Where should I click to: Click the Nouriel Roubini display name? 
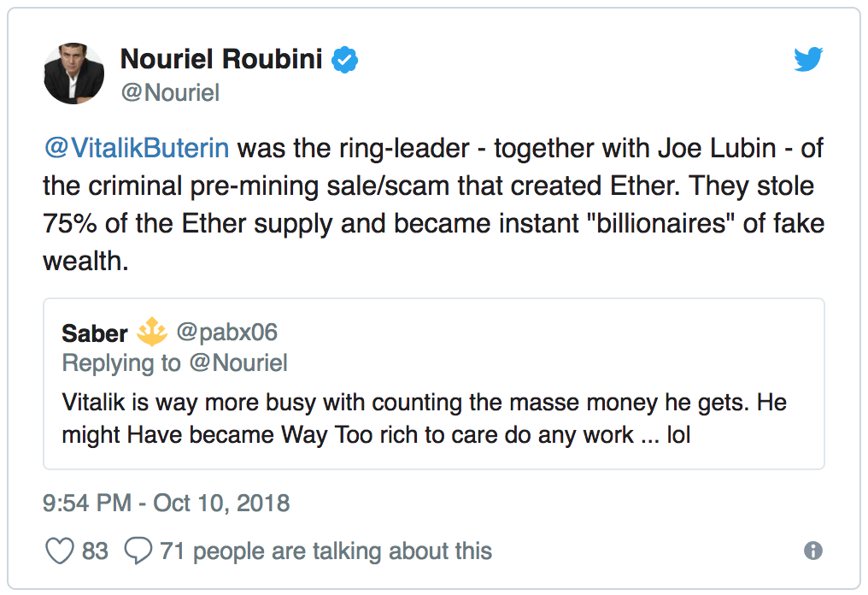pyautogui.click(x=221, y=59)
